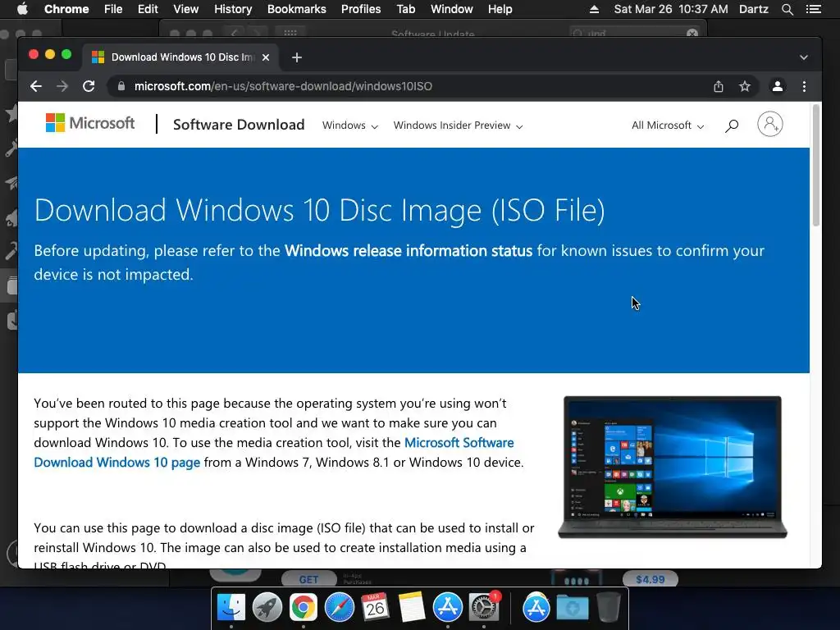Screen dimensions: 840x630
Task: Open Launchpad from the Dock
Action: [267, 607]
